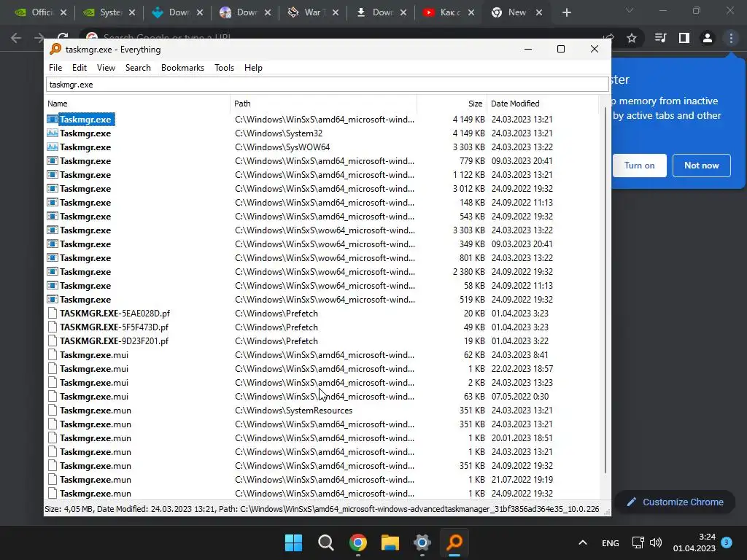Select the 349 KB Taskmgr.exe row

click(x=322, y=244)
